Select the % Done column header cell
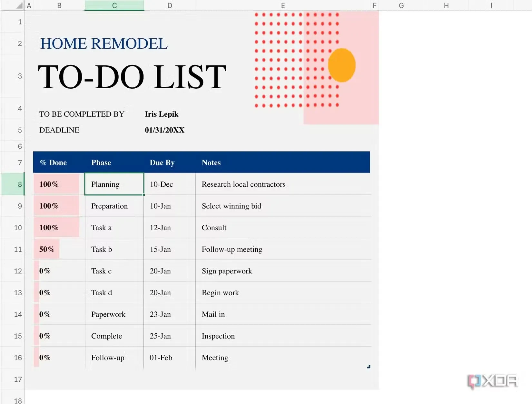Viewport: 532px width, 404px height. click(x=53, y=163)
